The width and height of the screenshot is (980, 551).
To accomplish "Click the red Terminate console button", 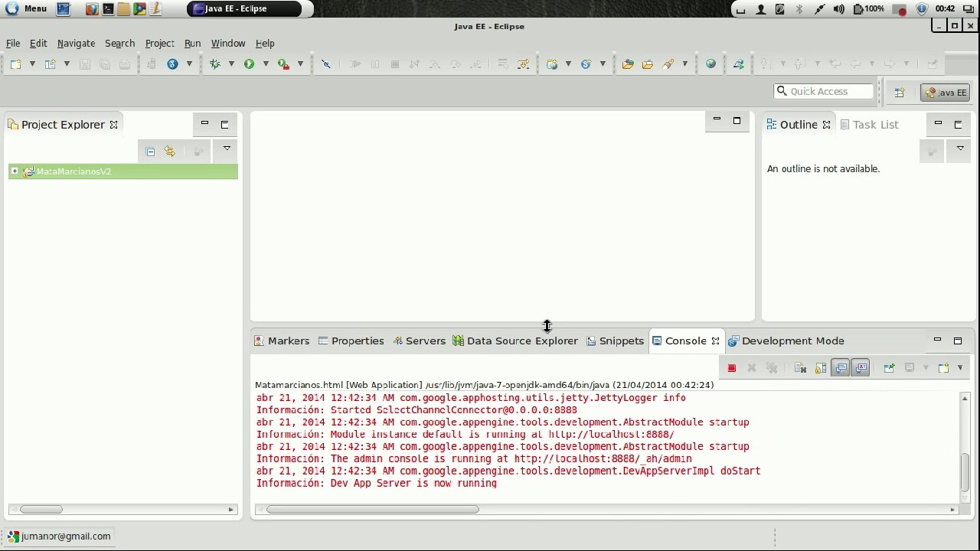I will [731, 368].
